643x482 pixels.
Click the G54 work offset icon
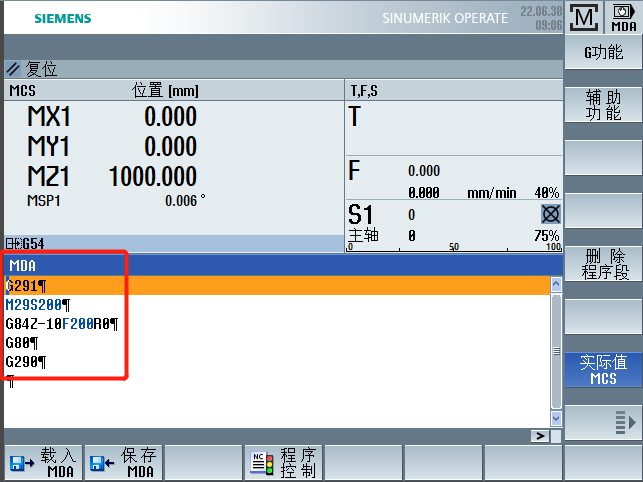point(13,243)
